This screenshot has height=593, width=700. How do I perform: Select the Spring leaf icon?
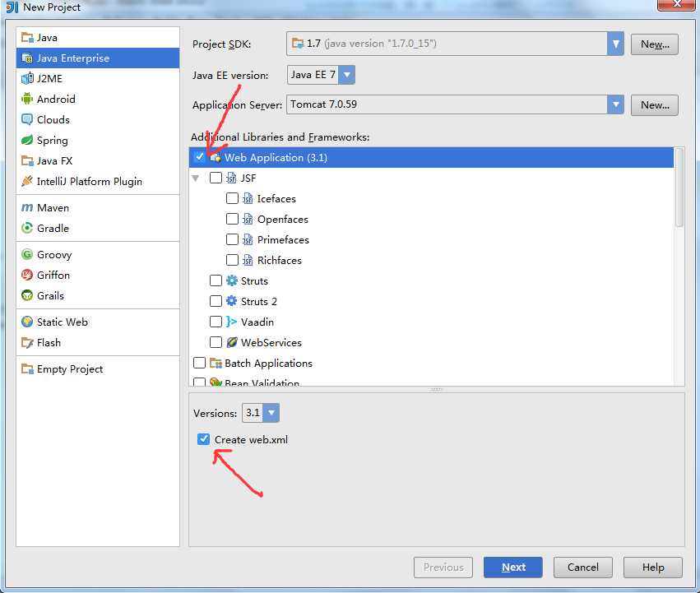pyautogui.click(x=27, y=140)
